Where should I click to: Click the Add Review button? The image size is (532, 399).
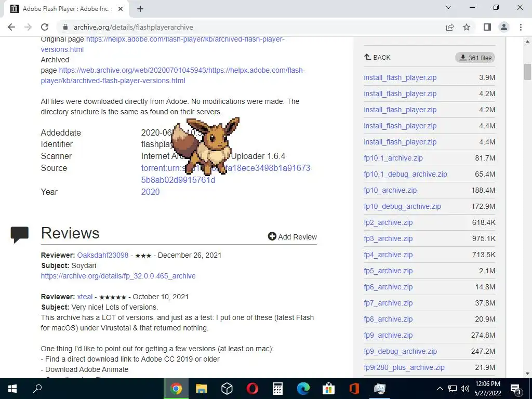[292, 236]
